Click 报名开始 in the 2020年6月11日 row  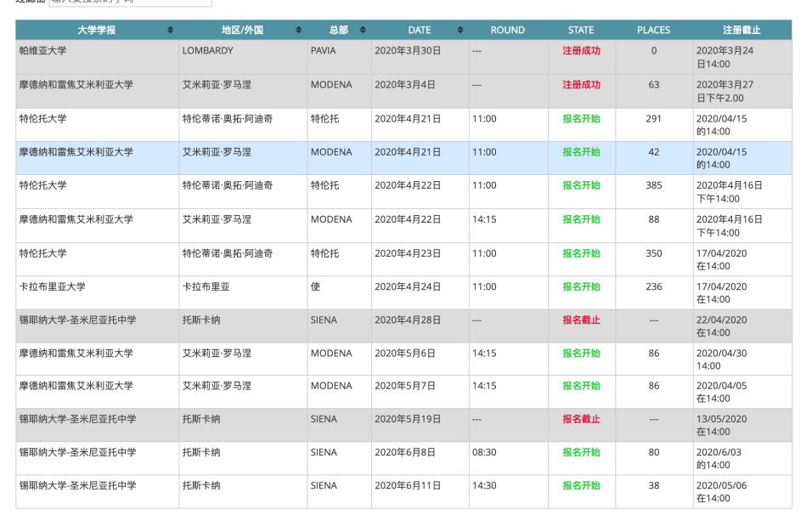pyautogui.click(x=581, y=485)
